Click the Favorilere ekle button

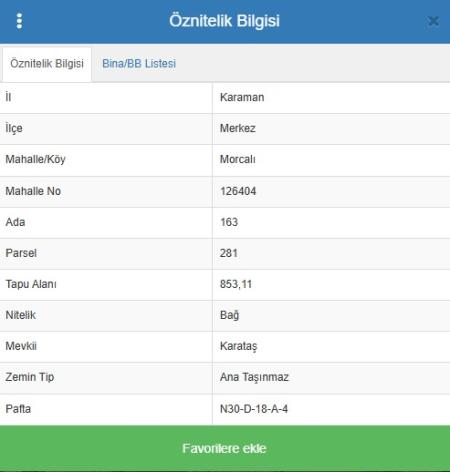coord(225,448)
